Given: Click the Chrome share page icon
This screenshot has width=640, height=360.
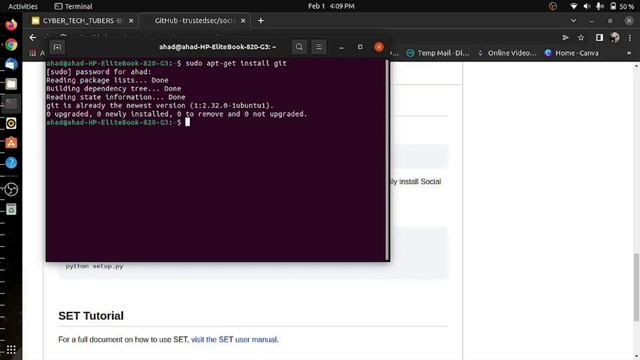Looking at the screenshot, I should click(x=566, y=38).
